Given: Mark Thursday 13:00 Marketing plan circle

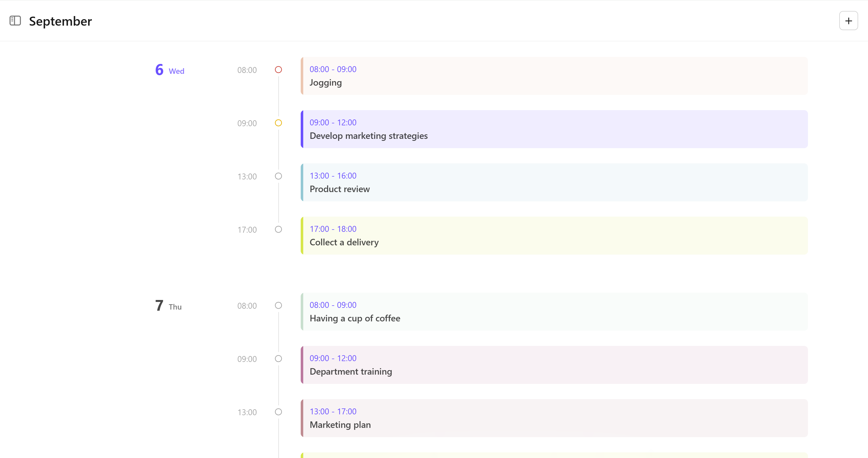Looking at the screenshot, I should [278, 412].
